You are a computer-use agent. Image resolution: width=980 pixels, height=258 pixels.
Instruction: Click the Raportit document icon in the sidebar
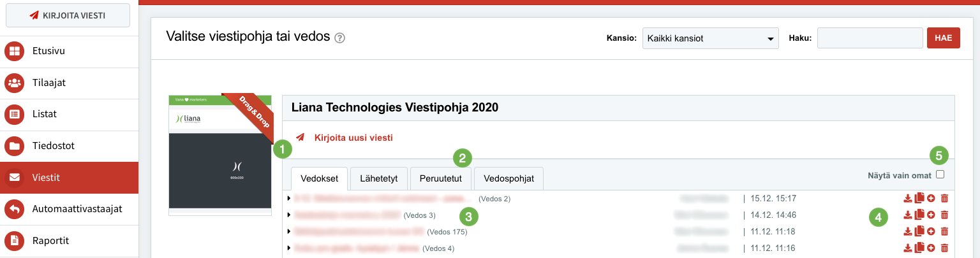(14, 241)
